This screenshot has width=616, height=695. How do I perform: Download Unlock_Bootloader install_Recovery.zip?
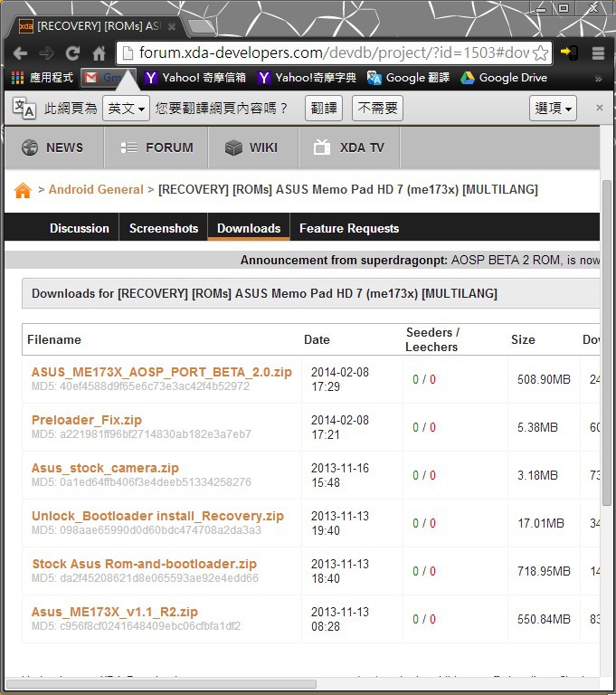point(157,516)
